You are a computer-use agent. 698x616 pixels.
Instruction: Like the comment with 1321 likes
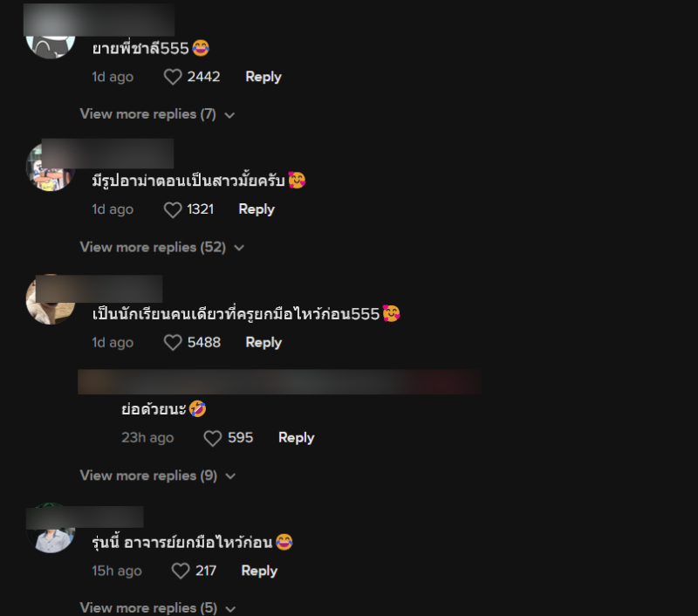pos(173,209)
